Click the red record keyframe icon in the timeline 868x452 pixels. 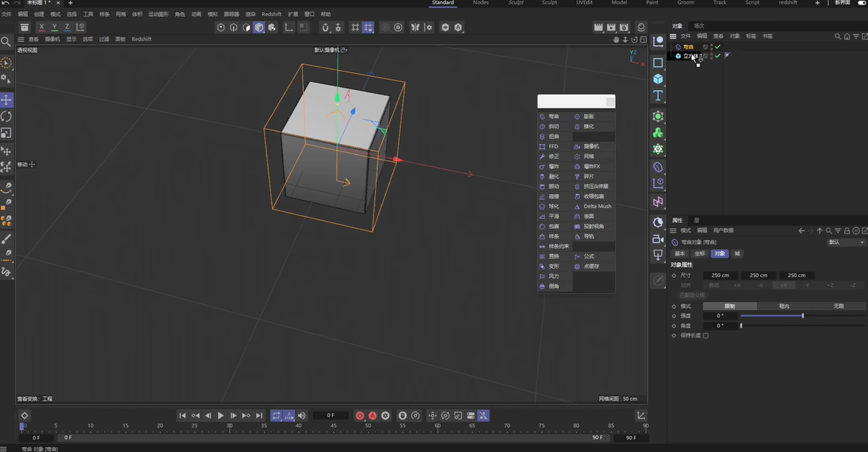(360, 415)
